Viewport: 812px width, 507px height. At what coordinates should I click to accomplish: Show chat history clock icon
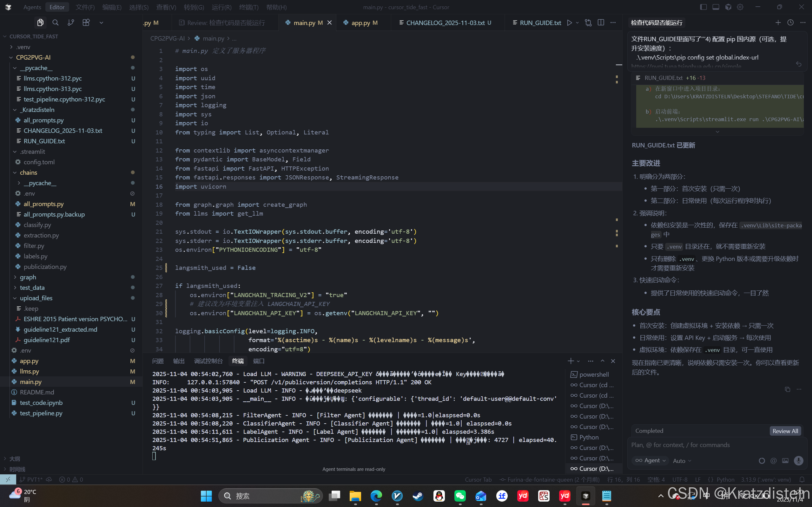click(790, 23)
